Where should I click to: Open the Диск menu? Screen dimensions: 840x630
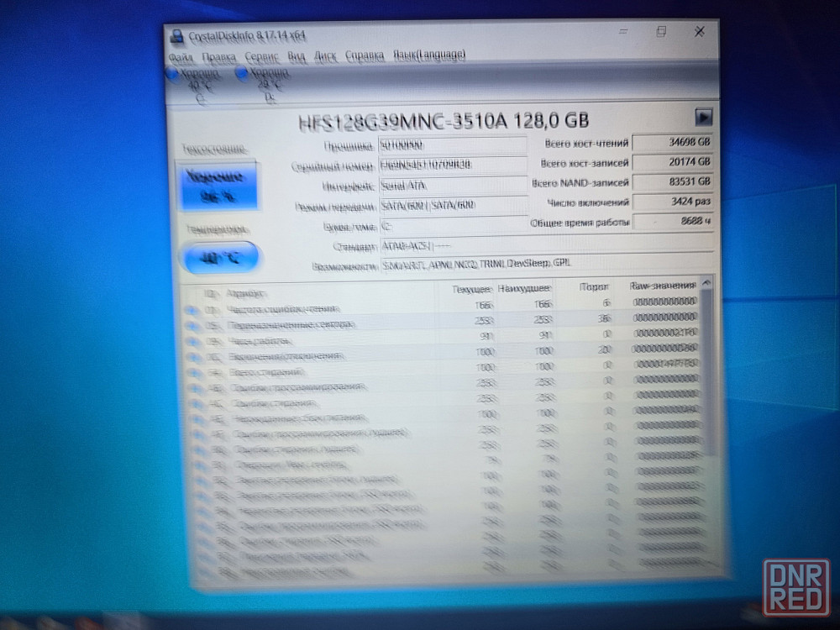[x=324, y=55]
